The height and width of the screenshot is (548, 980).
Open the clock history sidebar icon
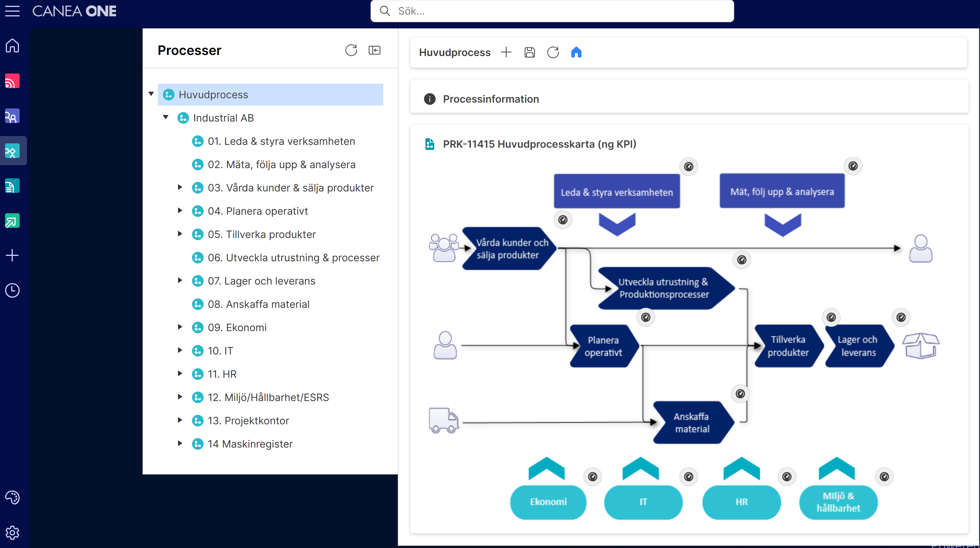point(12,290)
